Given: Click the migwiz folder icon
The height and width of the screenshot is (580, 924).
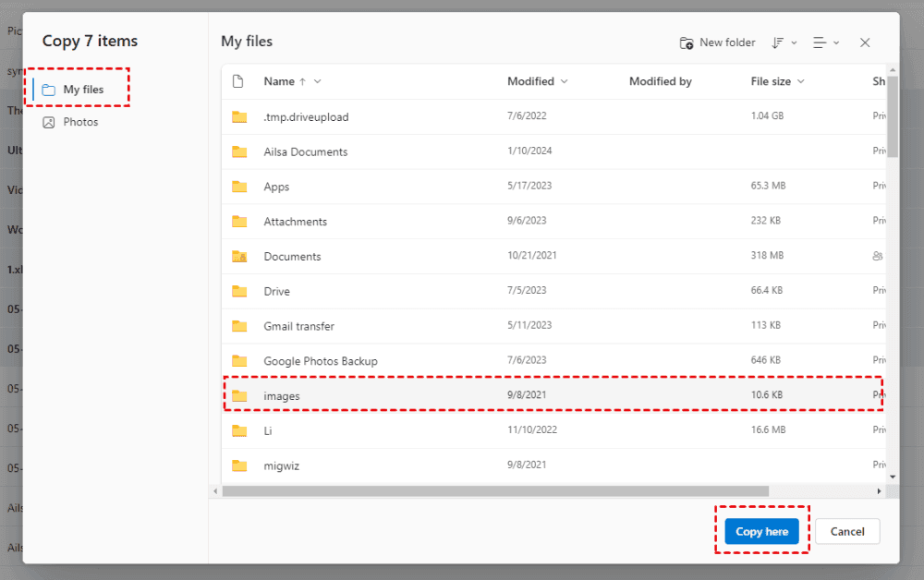Looking at the screenshot, I should click(239, 465).
